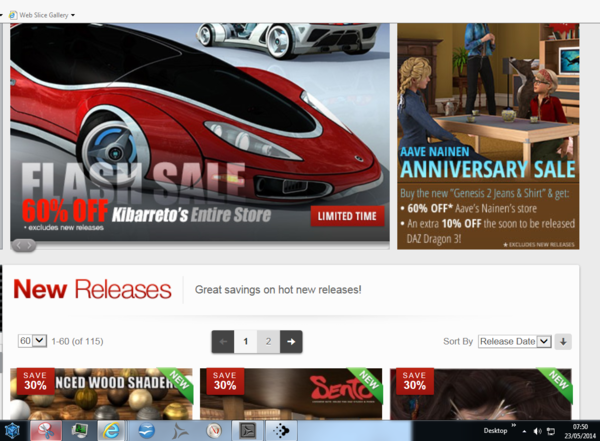Click the '1-60 (of 115)' results count
This screenshot has width=600, height=441.
(x=77, y=341)
